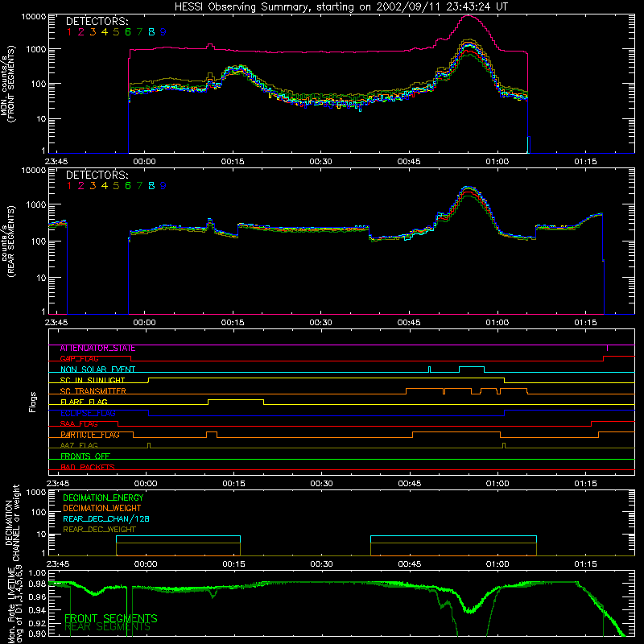Click the DECIMATION_ENERGY legend entry
This screenshot has width=644, height=644.
[x=103, y=497]
